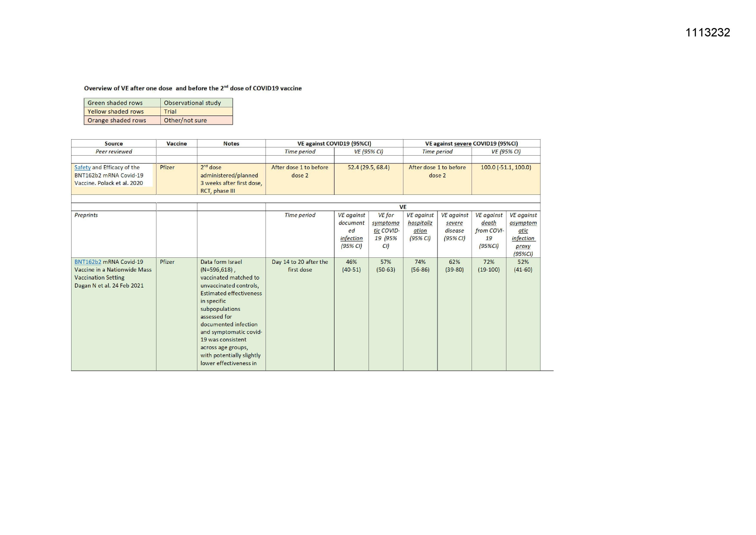
Task: Select the "Source" column header
Action: point(114,144)
